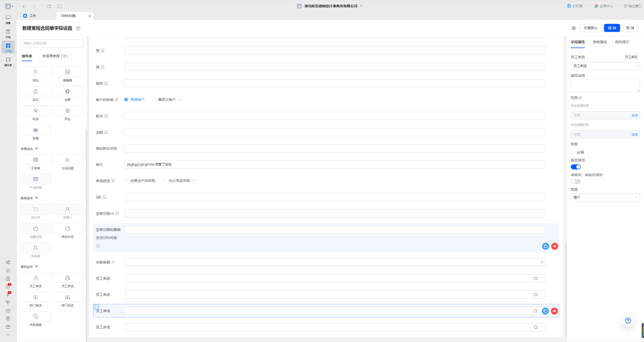Screen dimensions: 644x342
Task: Click the refresh page icon
Action: [49, 6]
